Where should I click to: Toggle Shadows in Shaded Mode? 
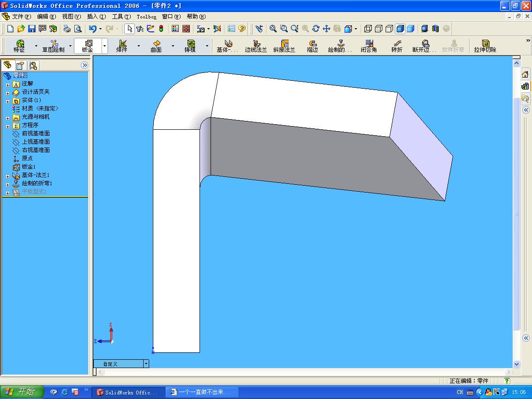point(424,29)
